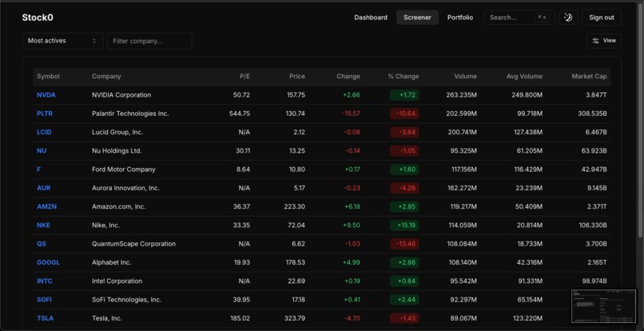Click the Filter company input field
The width and height of the screenshot is (644, 331).
(x=149, y=41)
